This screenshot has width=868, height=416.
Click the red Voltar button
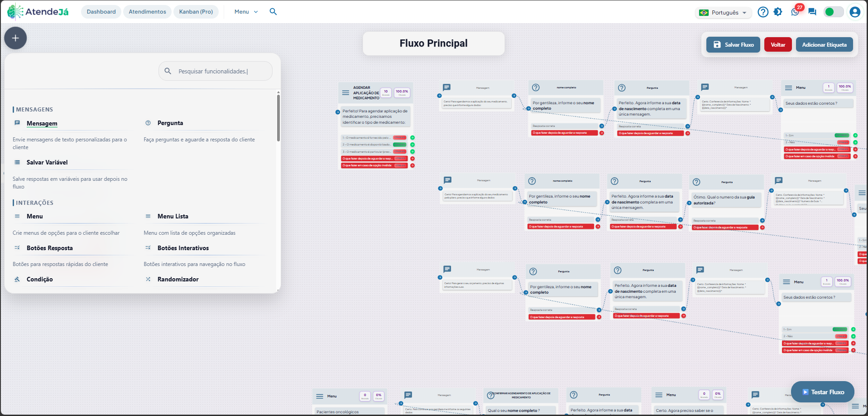coord(778,44)
